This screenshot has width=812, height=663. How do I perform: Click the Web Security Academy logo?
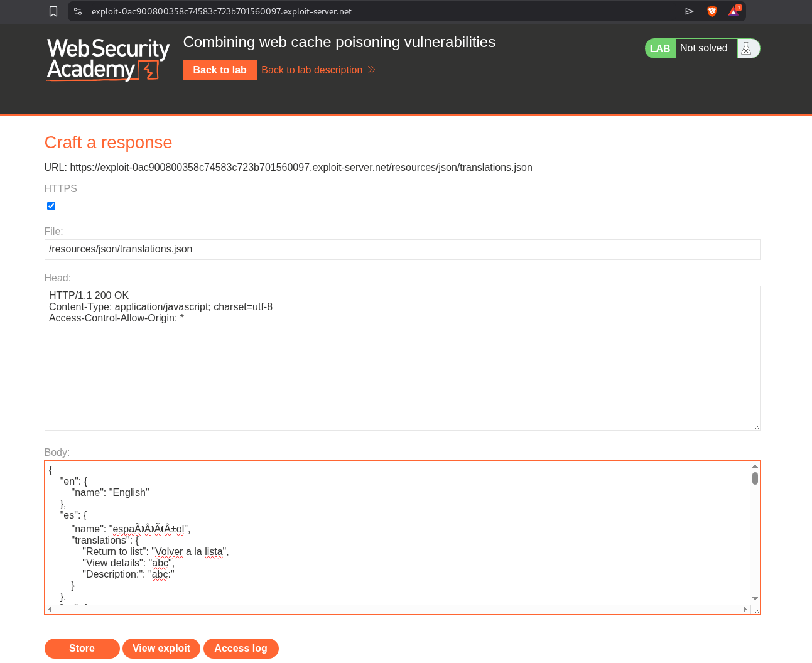click(x=108, y=59)
